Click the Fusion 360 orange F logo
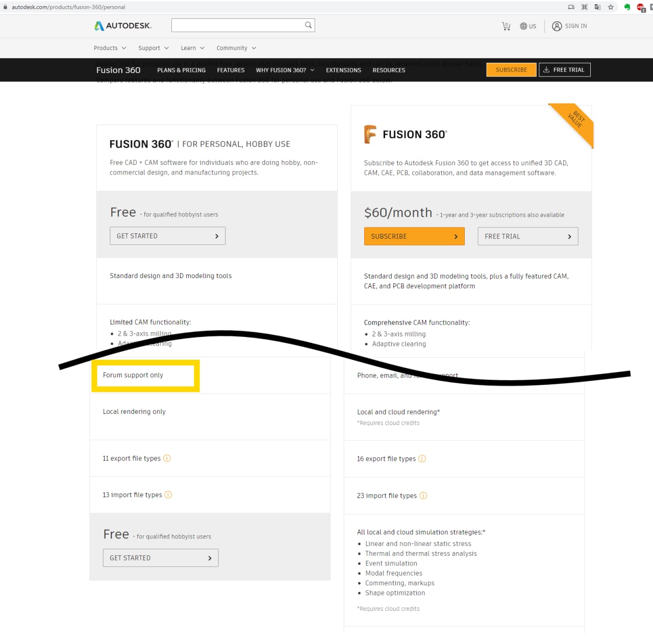Image resolution: width=653 pixels, height=644 pixels. pos(370,134)
